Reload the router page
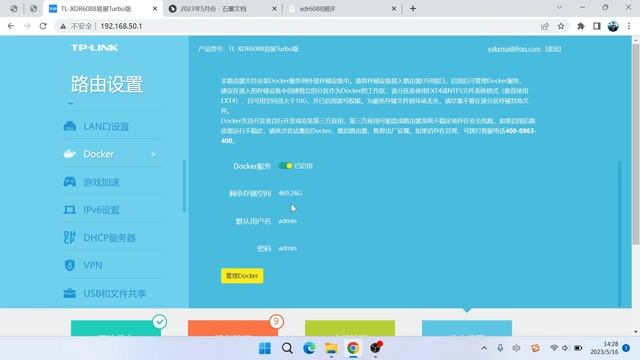This screenshot has height=360, width=640. point(43,26)
